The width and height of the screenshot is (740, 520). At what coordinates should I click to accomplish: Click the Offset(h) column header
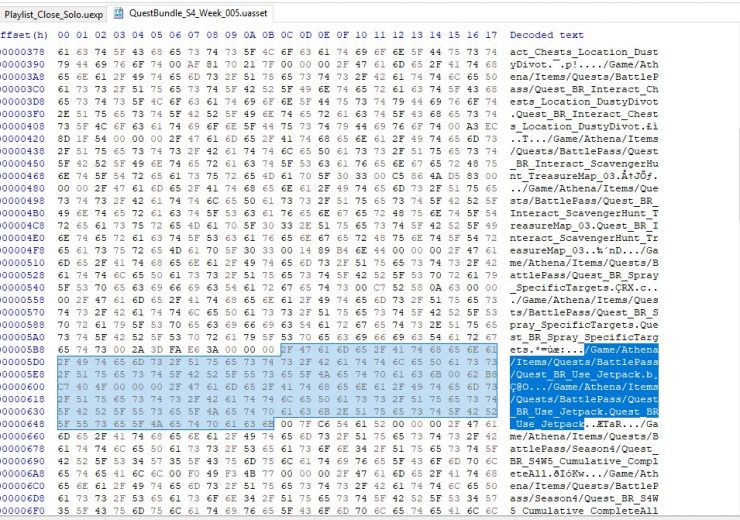tap(24, 35)
